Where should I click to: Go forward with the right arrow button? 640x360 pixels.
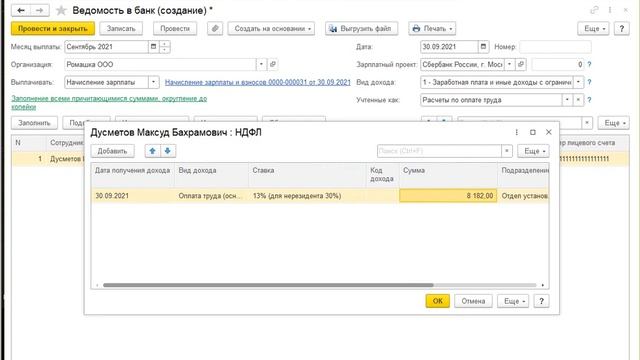[40, 10]
